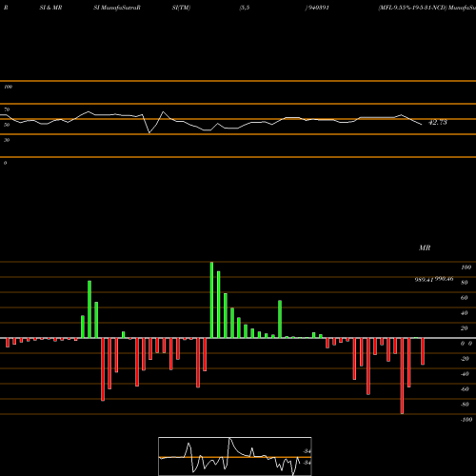Click the 989.41 price label
Image resolution: width=476 pixels, height=476 pixels.
[x=425, y=280]
